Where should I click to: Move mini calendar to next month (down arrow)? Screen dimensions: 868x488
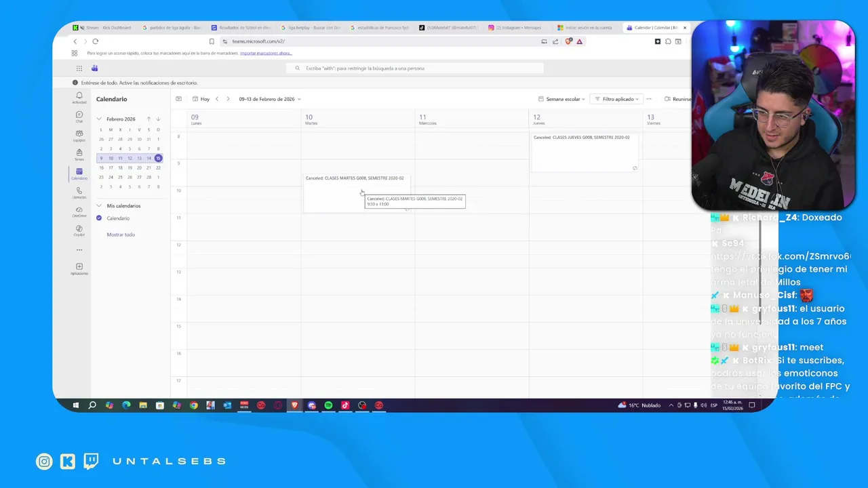tap(158, 119)
